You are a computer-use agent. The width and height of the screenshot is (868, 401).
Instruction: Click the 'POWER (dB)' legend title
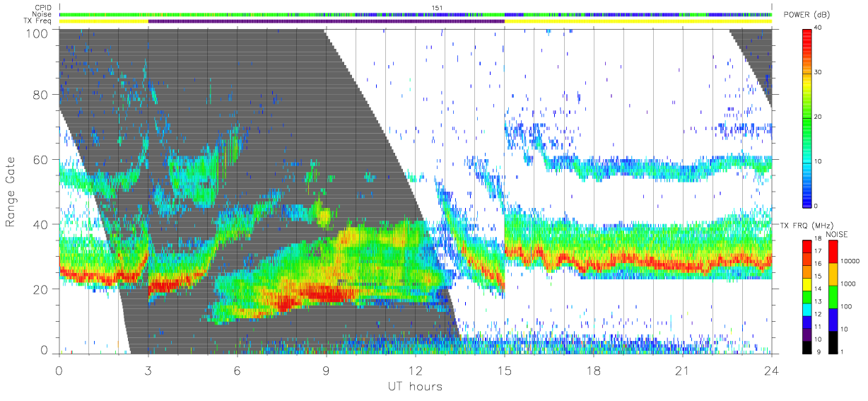pyautogui.click(x=807, y=16)
